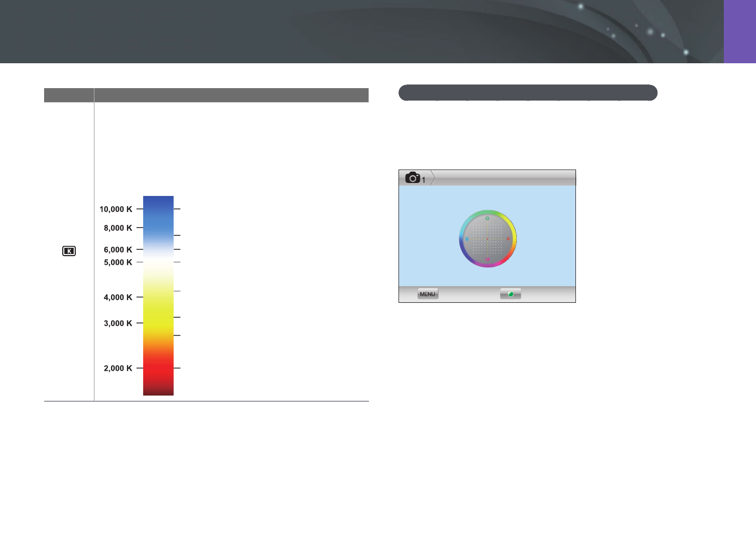Click the camera icon in the screen header
The height and width of the screenshot is (535, 756).
click(413, 178)
